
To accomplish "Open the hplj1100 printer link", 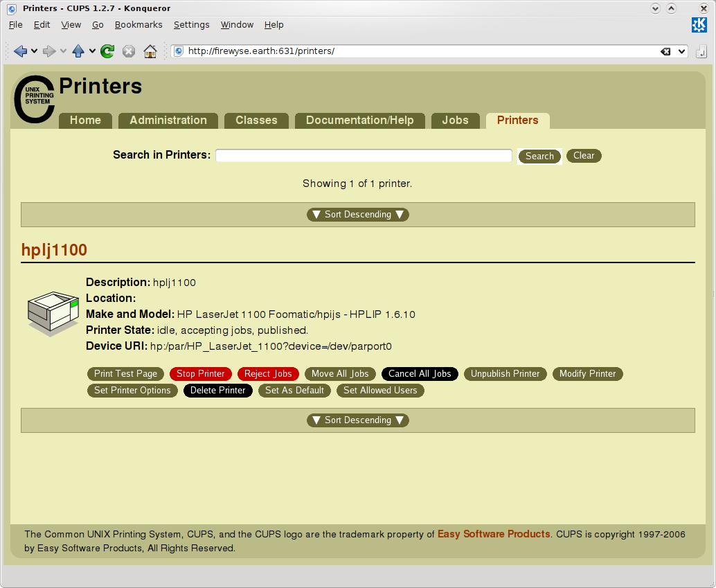I will tap(54, 250).
